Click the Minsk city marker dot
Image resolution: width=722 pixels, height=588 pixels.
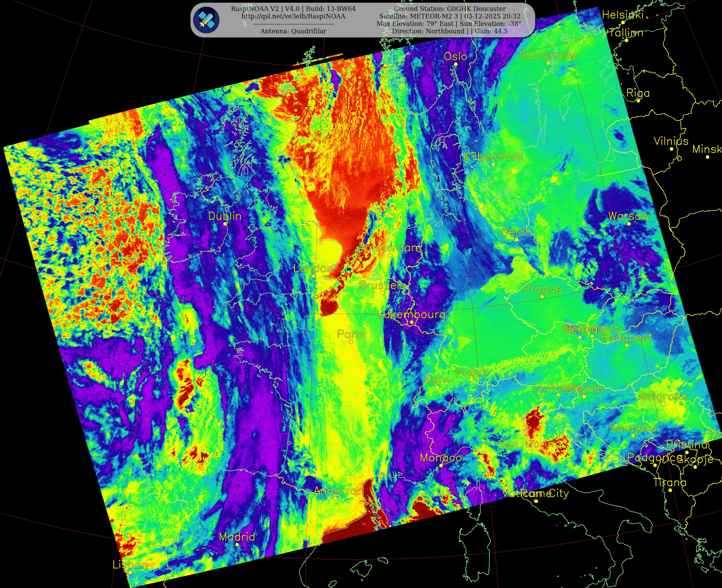pos(707,157)
